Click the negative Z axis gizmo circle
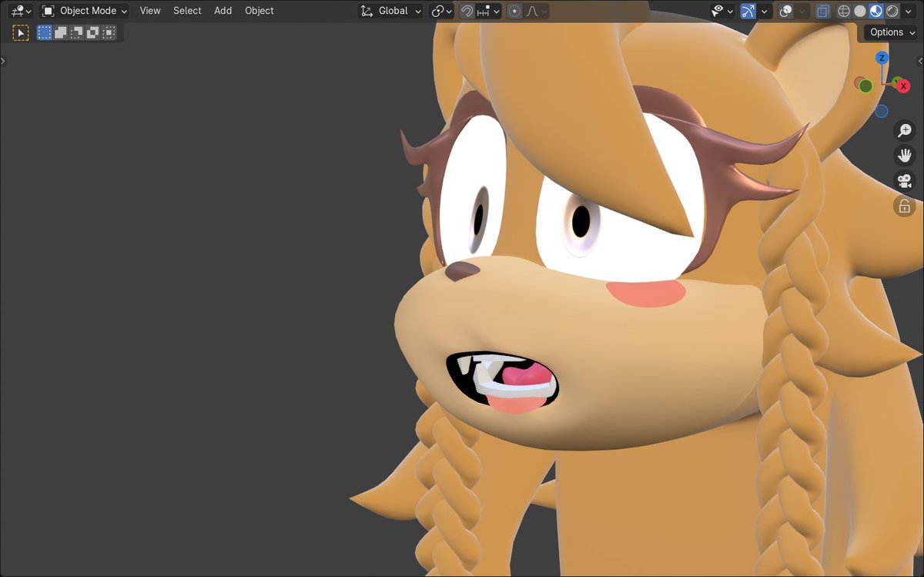This screenshot has width=924, height=577. 882,111
